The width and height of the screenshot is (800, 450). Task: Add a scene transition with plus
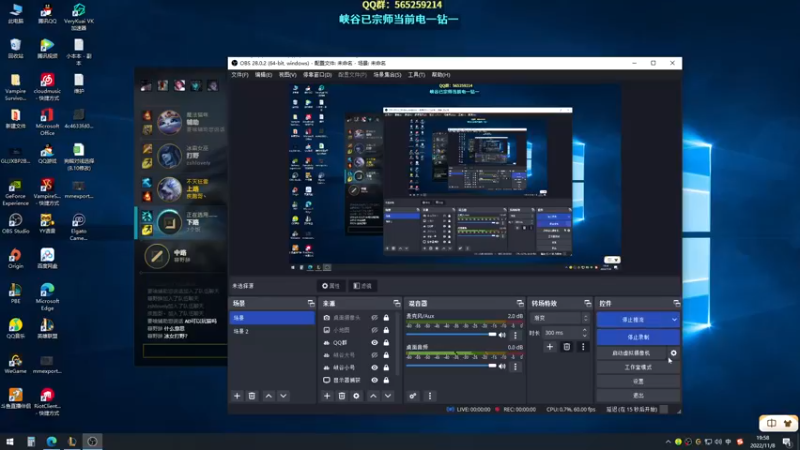click(549, 347)
